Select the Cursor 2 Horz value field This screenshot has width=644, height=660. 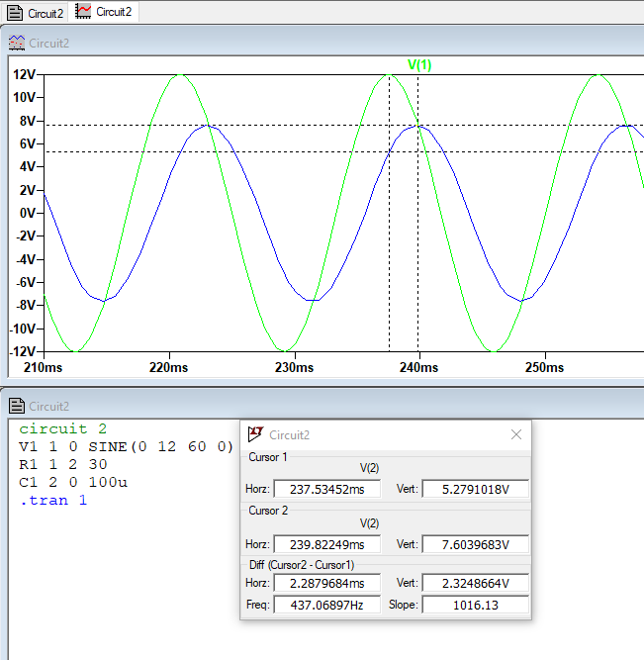[326, 544]
